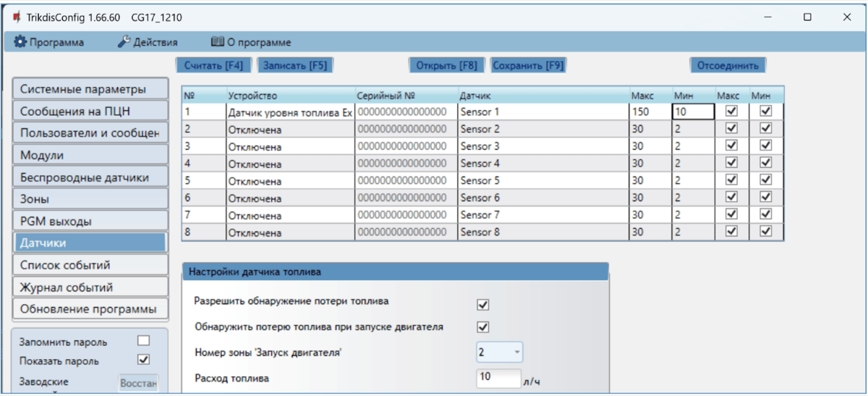The image size is (868, 396).
Task: Open the Программа menu with gear icon
Action: click(x=49, y=42)
